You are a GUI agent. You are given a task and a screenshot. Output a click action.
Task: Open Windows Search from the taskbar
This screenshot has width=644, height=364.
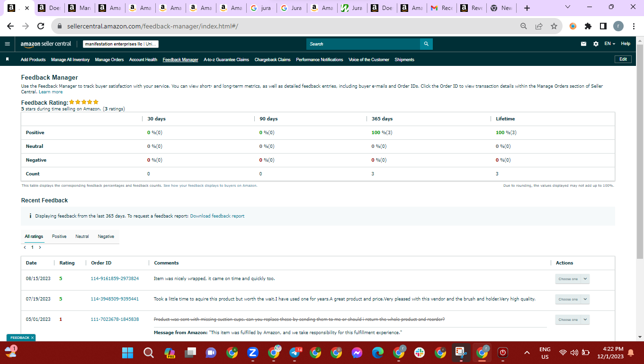coord(149,353)
